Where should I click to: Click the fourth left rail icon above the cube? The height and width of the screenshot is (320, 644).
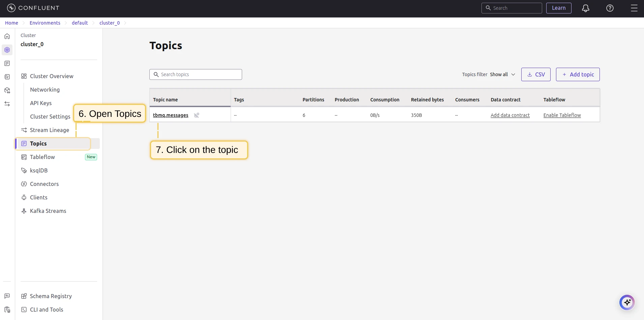(7, 77)
